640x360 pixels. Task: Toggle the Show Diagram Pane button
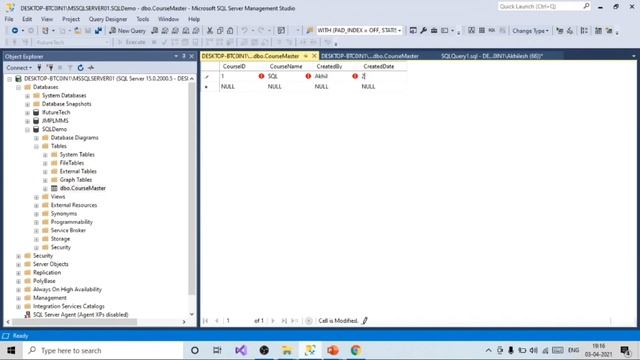coord(471,31)
